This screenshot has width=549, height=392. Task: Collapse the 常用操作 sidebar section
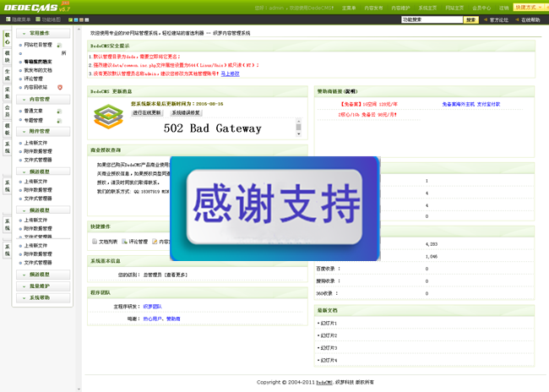click(43, 33)
